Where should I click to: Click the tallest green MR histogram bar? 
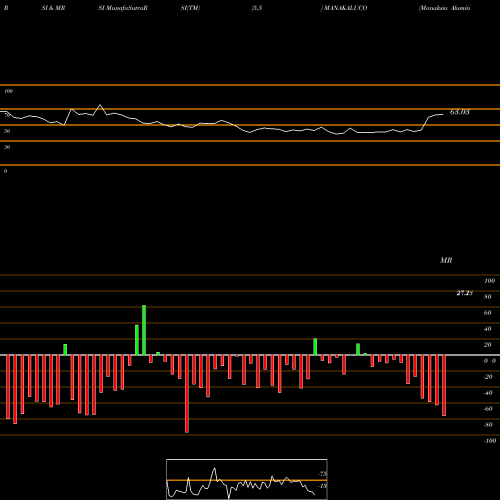(x=144, y=330)
